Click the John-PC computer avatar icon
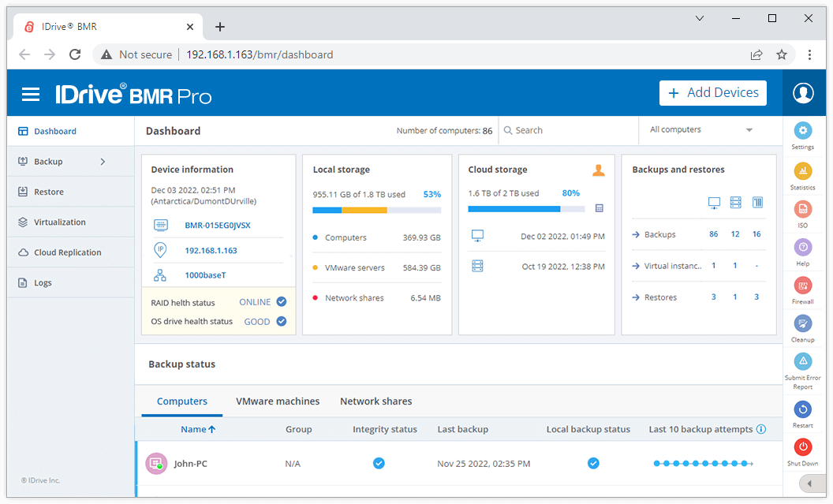833x504 pixels. (x=156, y=464)
